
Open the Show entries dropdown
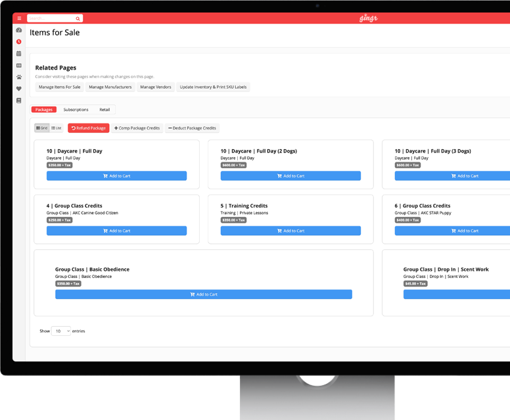(x=61, y=331)
